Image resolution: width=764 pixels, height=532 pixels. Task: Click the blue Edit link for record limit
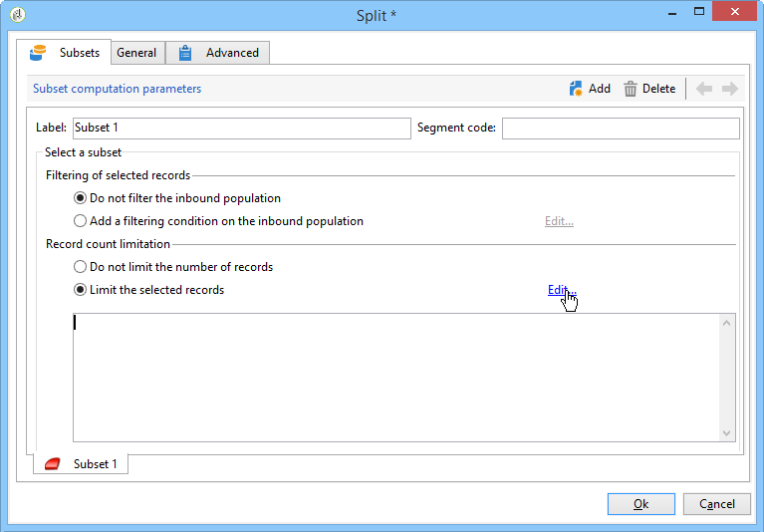(562, 290)
